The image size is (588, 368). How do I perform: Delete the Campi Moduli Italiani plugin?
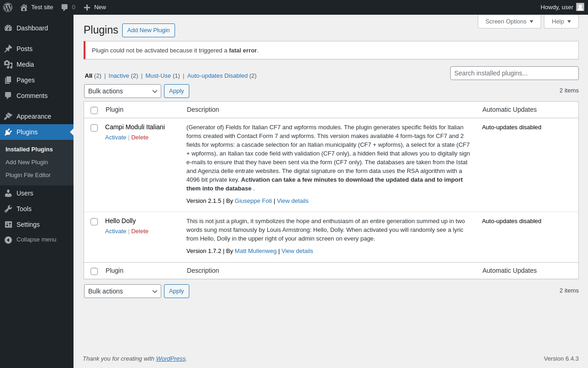tap(140, 137)
